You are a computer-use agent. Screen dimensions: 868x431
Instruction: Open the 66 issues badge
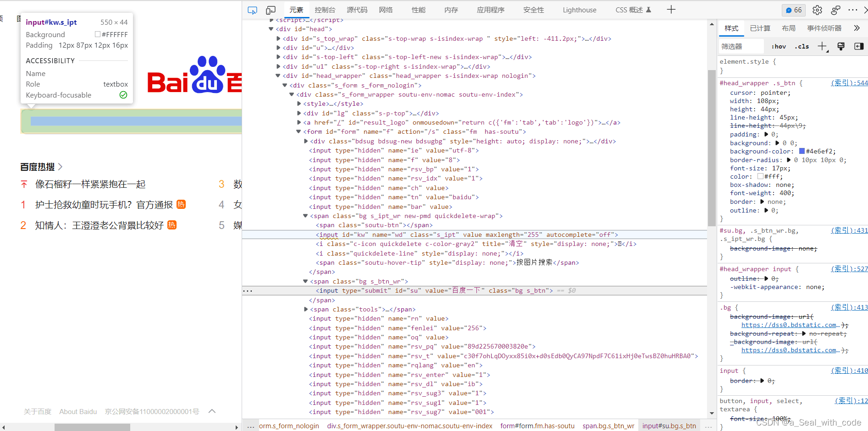(x=794, y=10)
